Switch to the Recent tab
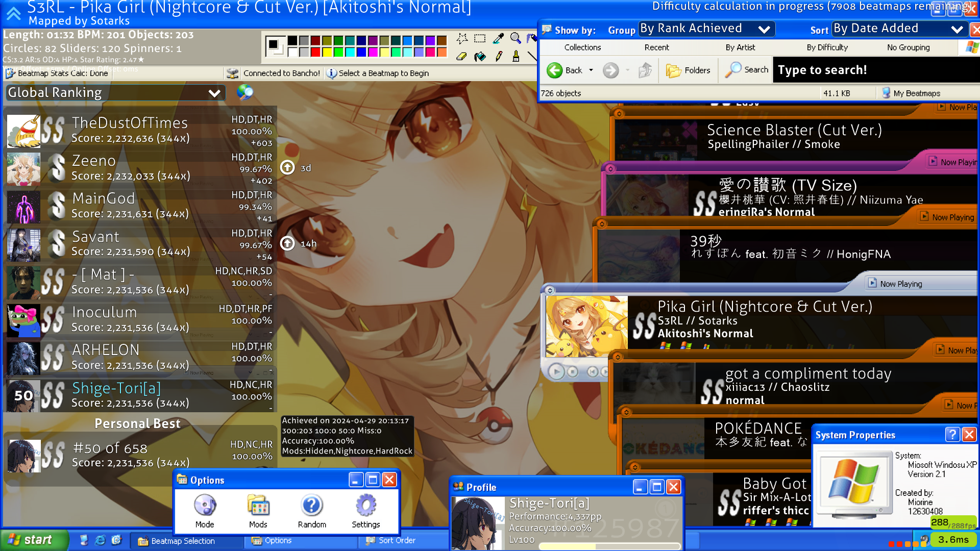 [656, 47]
